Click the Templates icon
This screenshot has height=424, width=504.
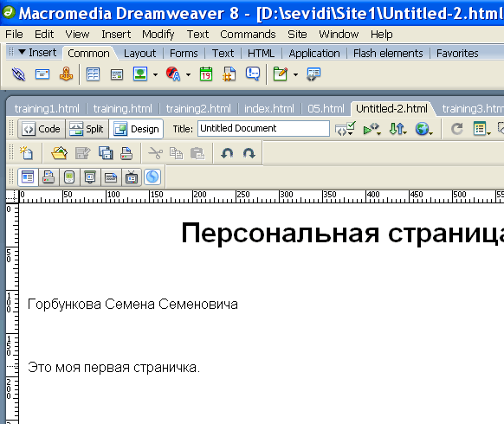(x=280, y=74)
